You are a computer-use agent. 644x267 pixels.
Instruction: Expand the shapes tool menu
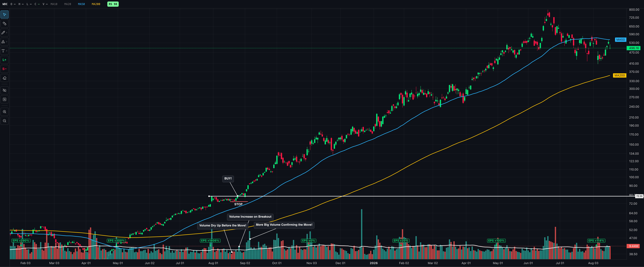coord(5,42)
